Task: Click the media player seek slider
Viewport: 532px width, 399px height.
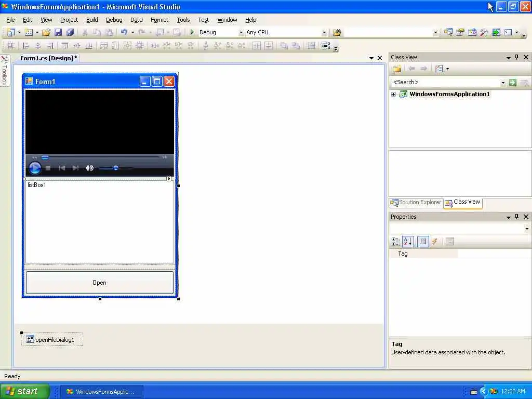Action: (100, 157)
